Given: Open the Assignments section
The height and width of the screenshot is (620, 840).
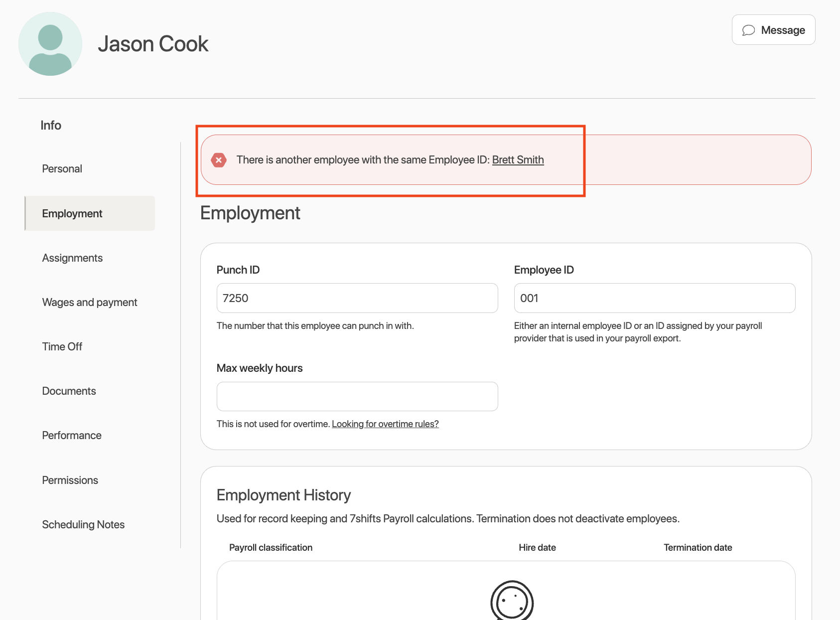Looking at the screenshot, I should [72, 258].
